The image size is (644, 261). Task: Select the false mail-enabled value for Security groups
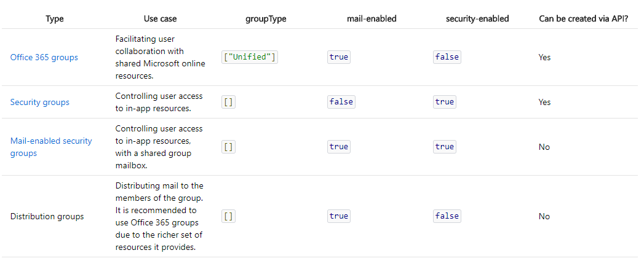(341, 102)
